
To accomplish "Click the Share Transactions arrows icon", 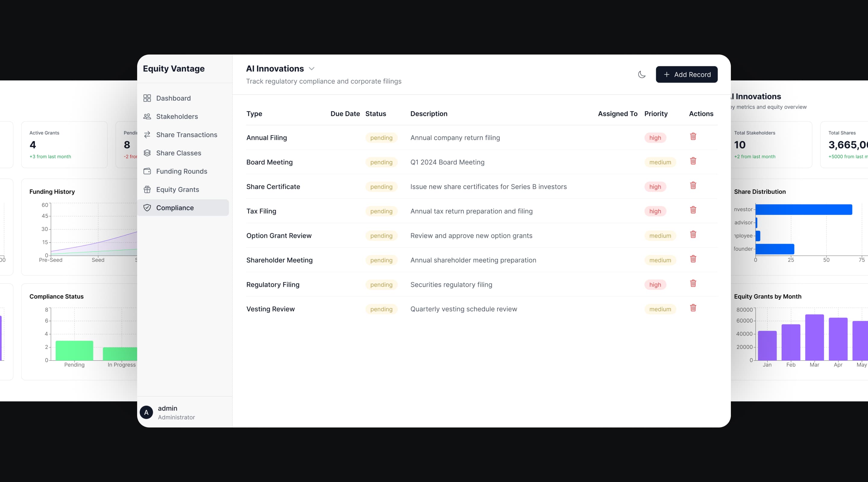I will (x=147, y=135).
